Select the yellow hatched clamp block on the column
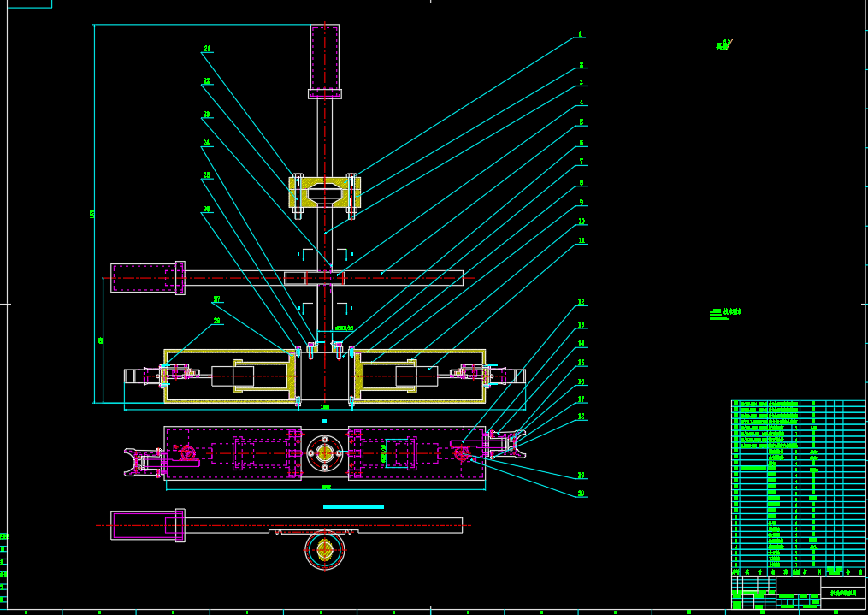This screenshot has height=615, width=868. [x=325, y=192]
